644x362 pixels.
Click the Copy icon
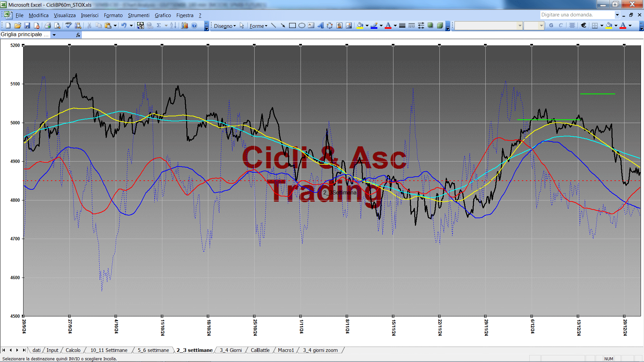[x=99, y=25]
